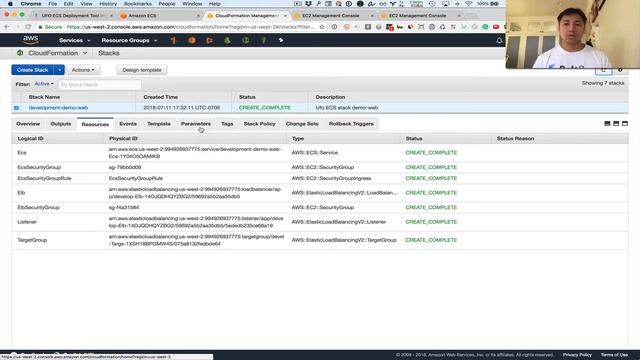The image size is (640, 360).
Task: Click the AWS::ECS::Service type cell
Action: tap(315, 153)
